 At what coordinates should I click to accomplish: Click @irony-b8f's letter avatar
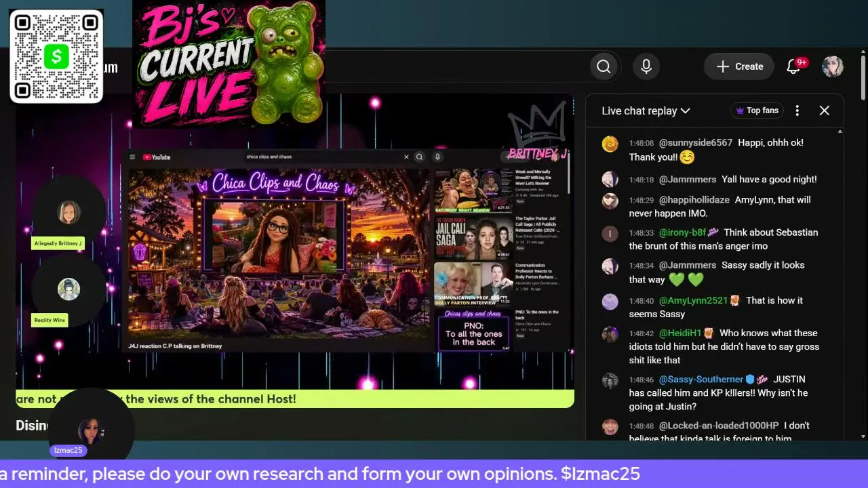coord(610,233)
